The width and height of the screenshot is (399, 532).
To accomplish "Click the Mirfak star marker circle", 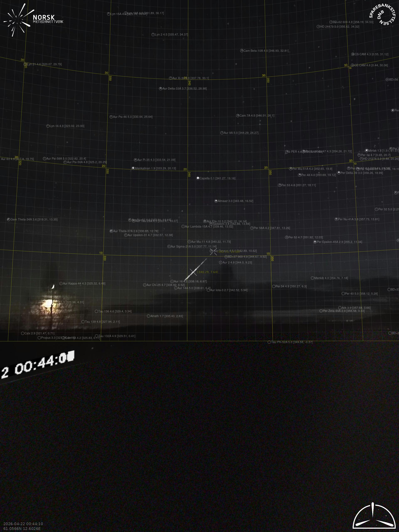I will point(367,150).
